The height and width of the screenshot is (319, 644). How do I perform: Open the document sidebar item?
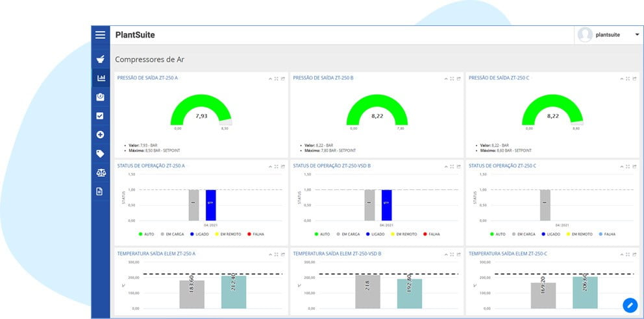pos(99,191)
